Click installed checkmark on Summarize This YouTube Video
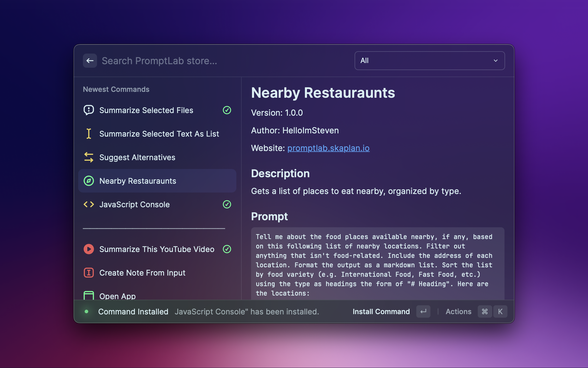 click(x=227, y=249)
